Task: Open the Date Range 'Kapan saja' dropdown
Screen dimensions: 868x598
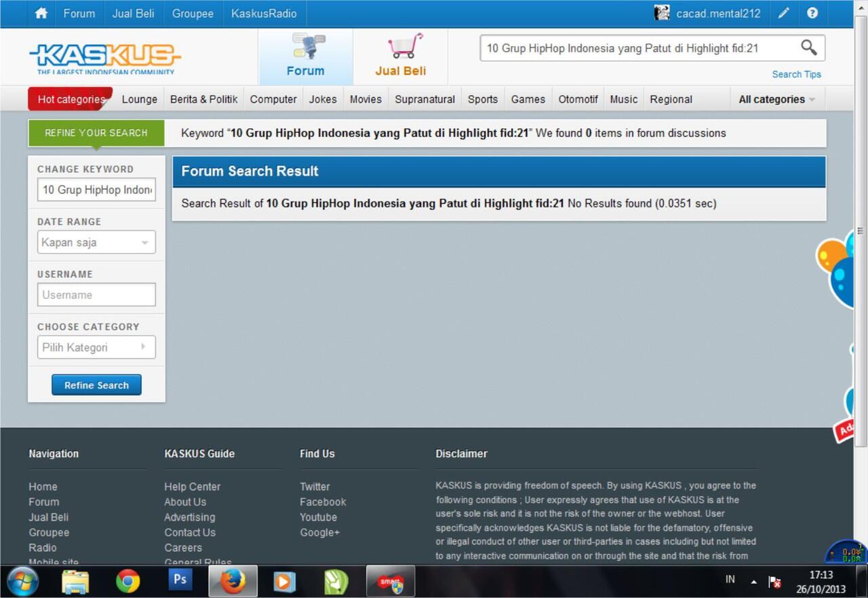Action: click(x=96, y=242)
